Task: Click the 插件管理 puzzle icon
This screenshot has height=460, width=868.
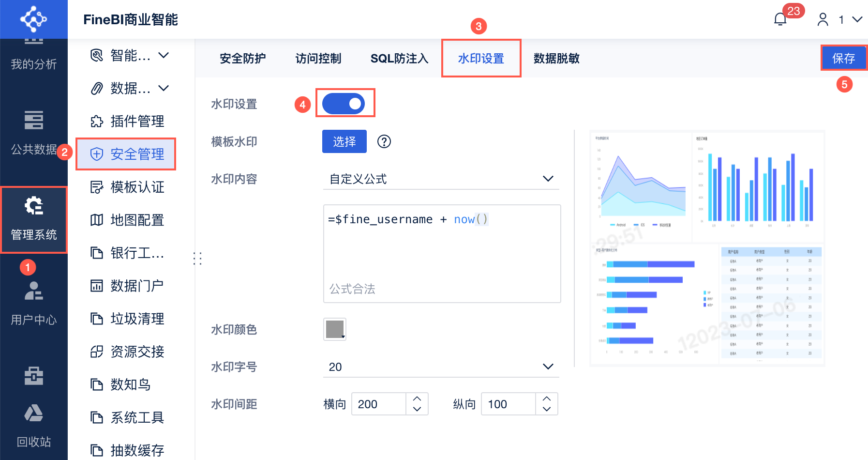Action: click(x=97, y=121)
